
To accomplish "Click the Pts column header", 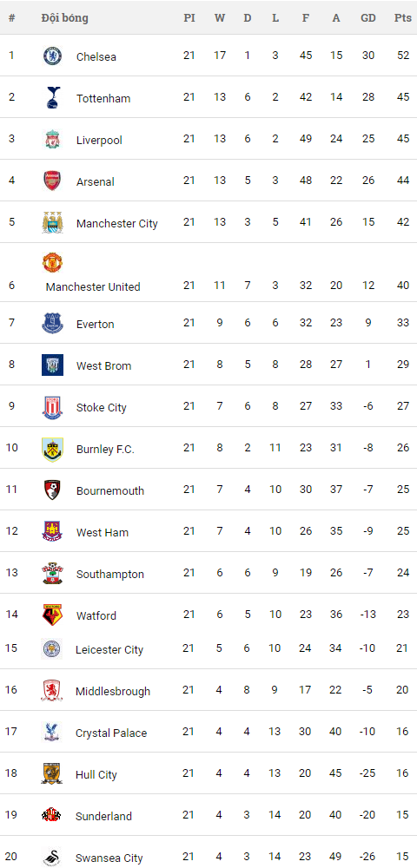I will (x=402, y=17).
